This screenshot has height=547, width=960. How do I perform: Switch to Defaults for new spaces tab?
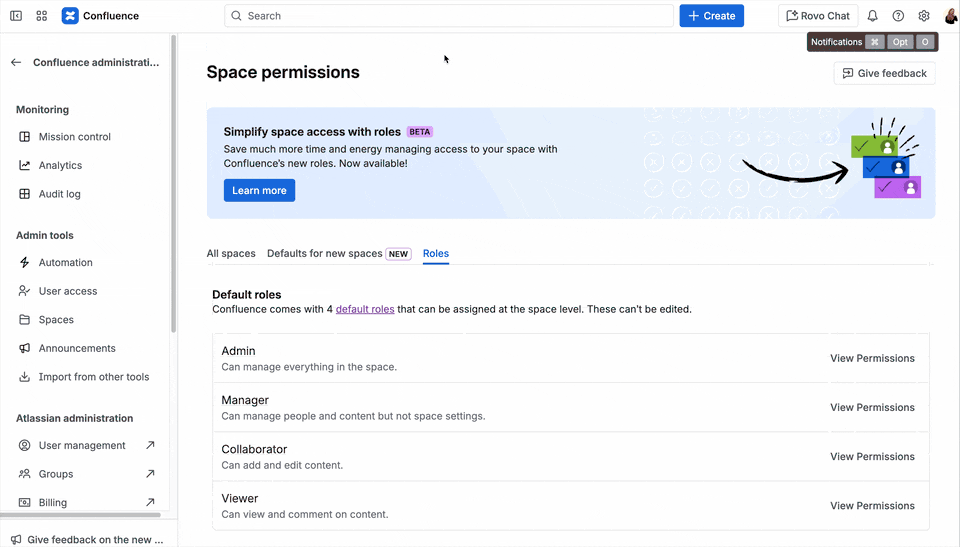[x=325, y=254]
